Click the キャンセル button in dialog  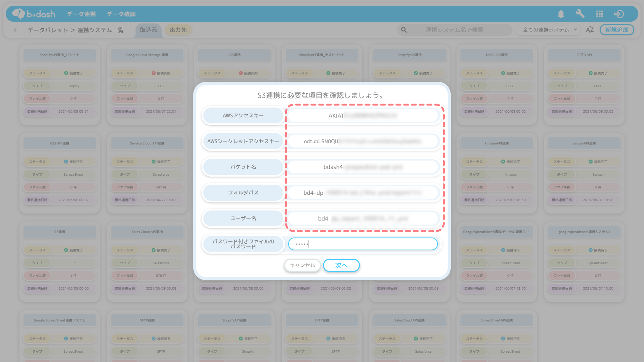pyautogui.click(x=302, y=265)
